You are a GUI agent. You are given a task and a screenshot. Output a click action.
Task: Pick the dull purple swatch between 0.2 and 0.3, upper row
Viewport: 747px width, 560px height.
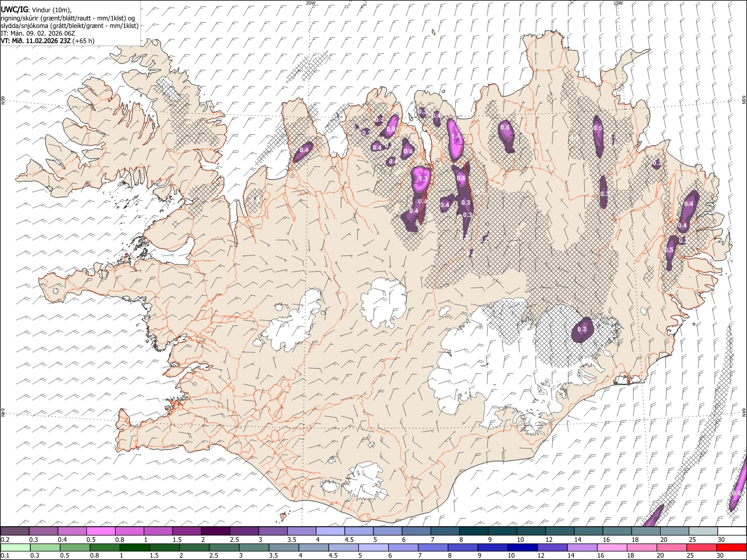[x=15, y=531]
